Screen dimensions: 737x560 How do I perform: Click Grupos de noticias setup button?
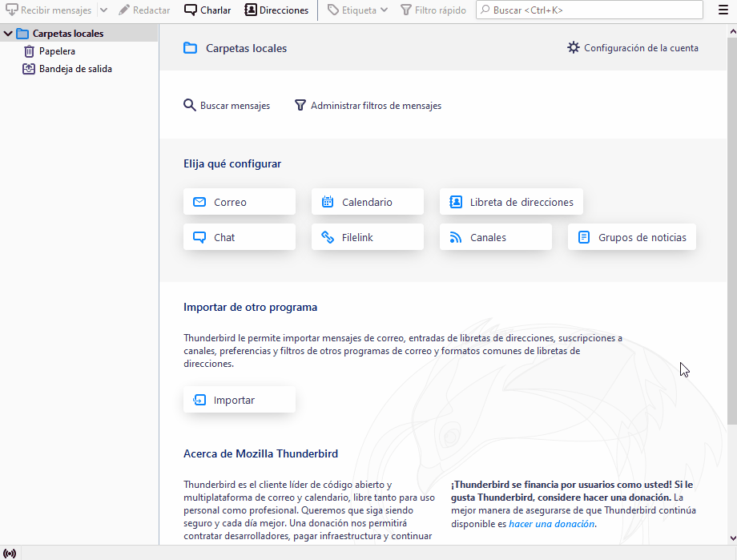(632, 237)
